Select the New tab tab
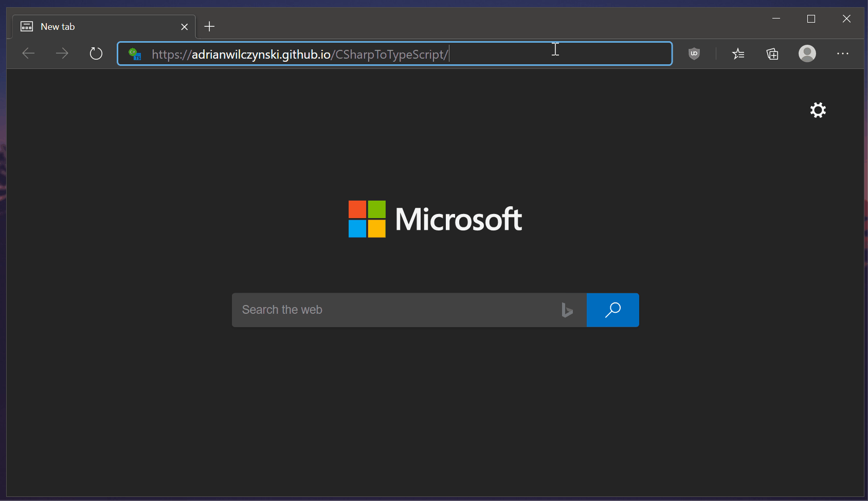 [x=104, y=27]
